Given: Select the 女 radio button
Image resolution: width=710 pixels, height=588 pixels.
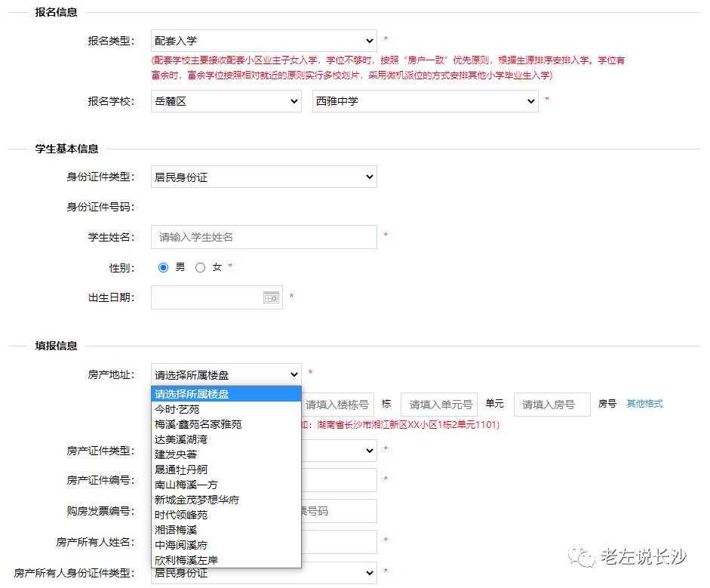Looking at the screenshot, I should (x=200, y=267).
